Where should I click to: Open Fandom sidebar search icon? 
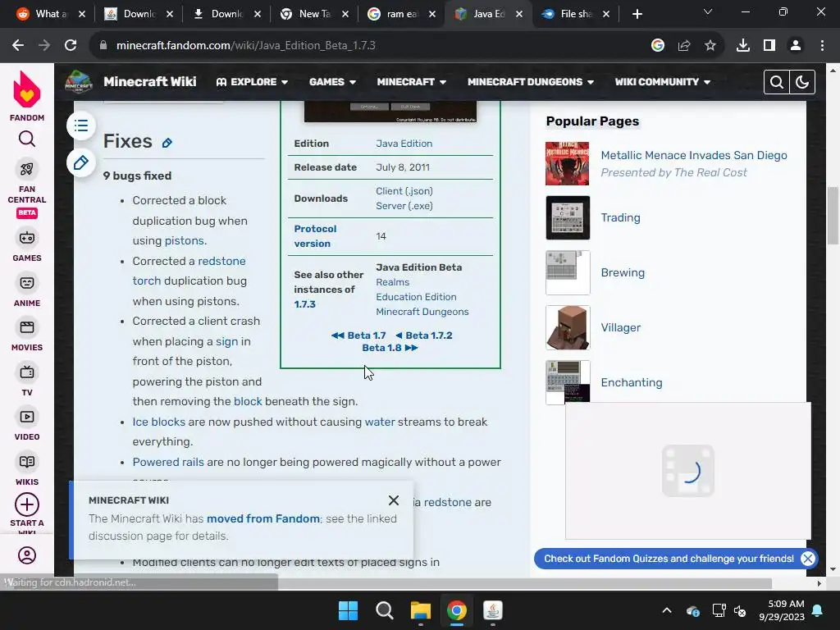(x=27, y=139)
